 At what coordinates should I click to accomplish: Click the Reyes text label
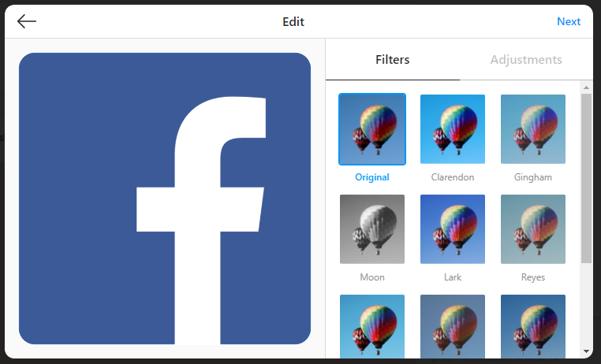533,277
